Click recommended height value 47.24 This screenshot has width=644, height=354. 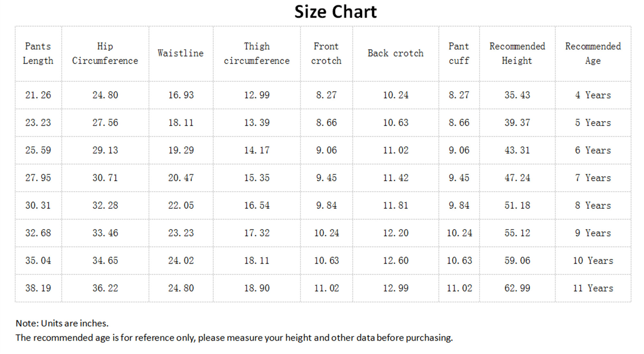[517, 178]
